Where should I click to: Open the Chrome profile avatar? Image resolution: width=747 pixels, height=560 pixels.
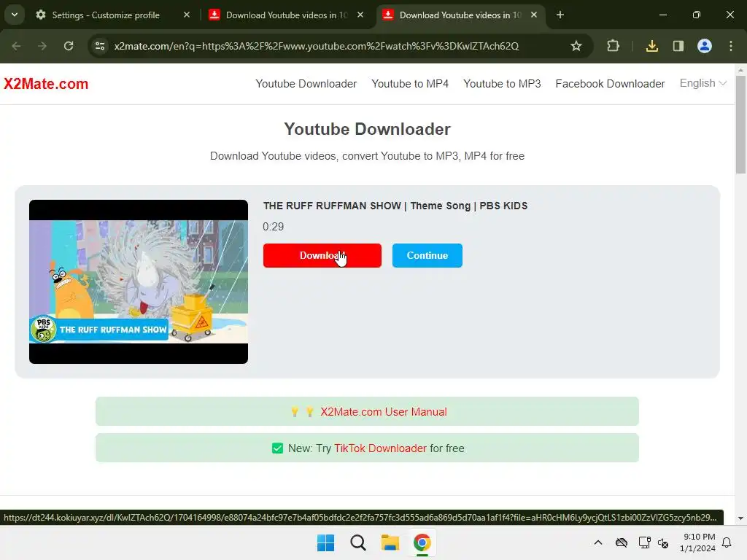pos(705,46)
